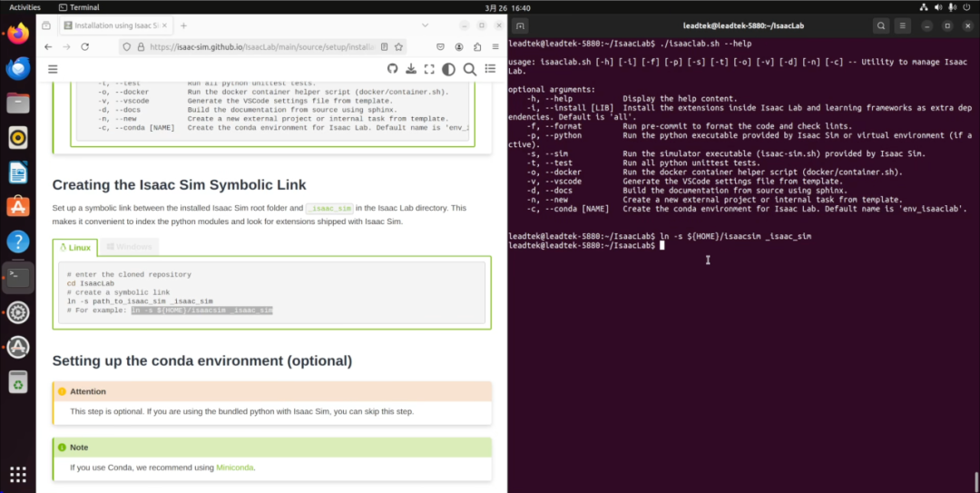
Task: Click 'cd IsaacLab' code line
Action: click(x=91, y=283)
